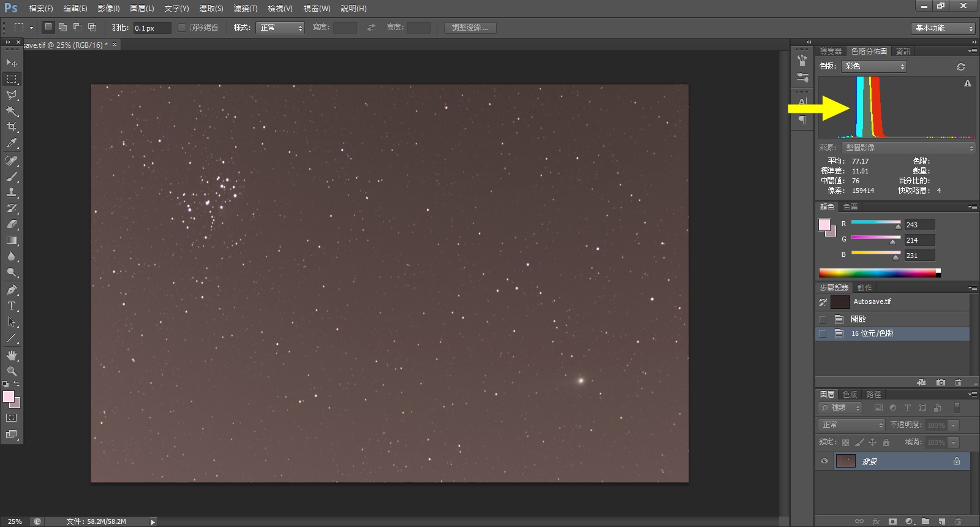Viewport: 980px width, 527px height.
Task: Select the Hand tool
Action: [12, 355]
